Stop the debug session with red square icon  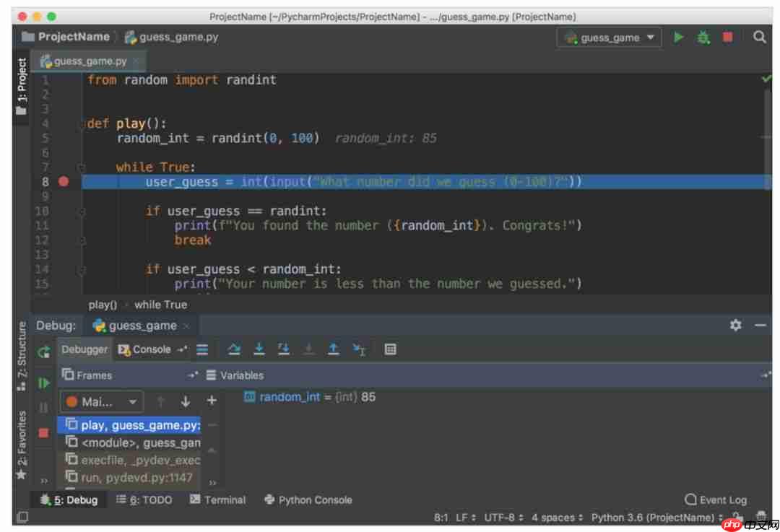tap(45, 433)
